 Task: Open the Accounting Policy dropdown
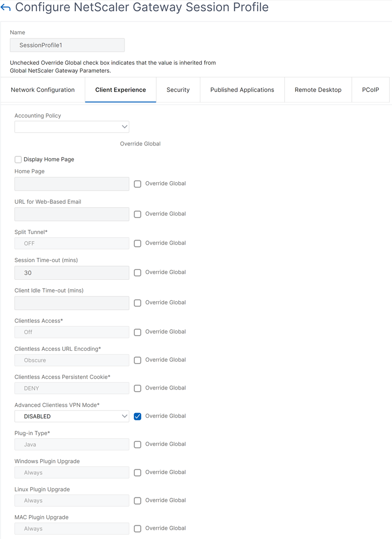tap(72, 127)
